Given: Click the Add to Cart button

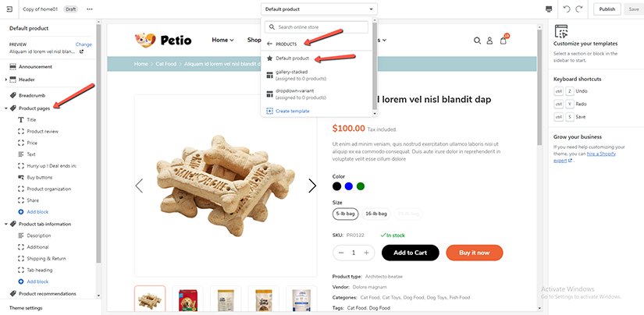Looking at the screenshot, I should click(410, 253).
